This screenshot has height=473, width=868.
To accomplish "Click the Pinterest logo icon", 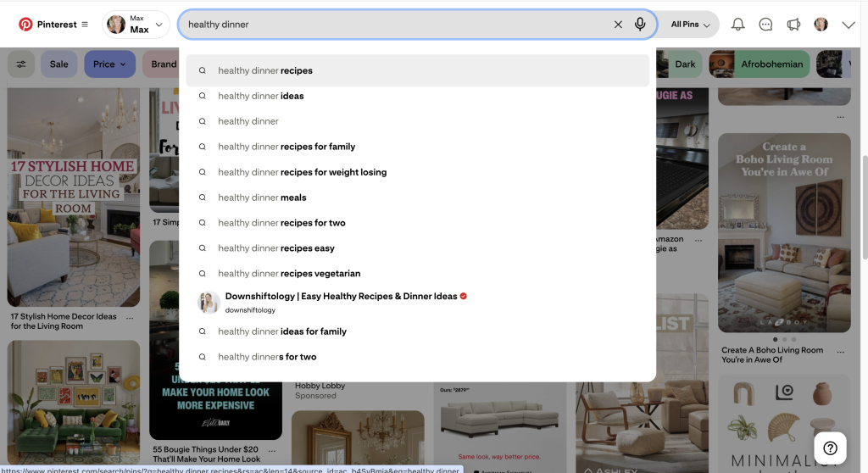I will (x=25, y=25).
